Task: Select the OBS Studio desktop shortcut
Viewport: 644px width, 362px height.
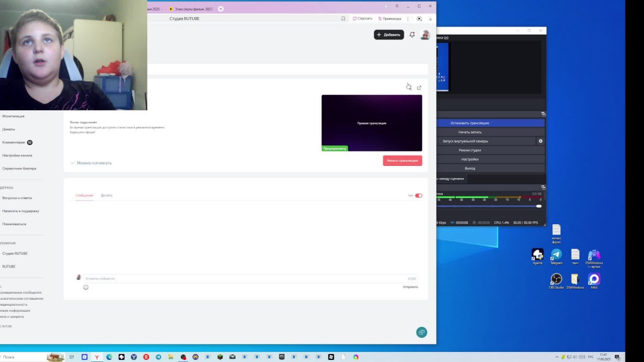Action: click(x=556, y=281)
